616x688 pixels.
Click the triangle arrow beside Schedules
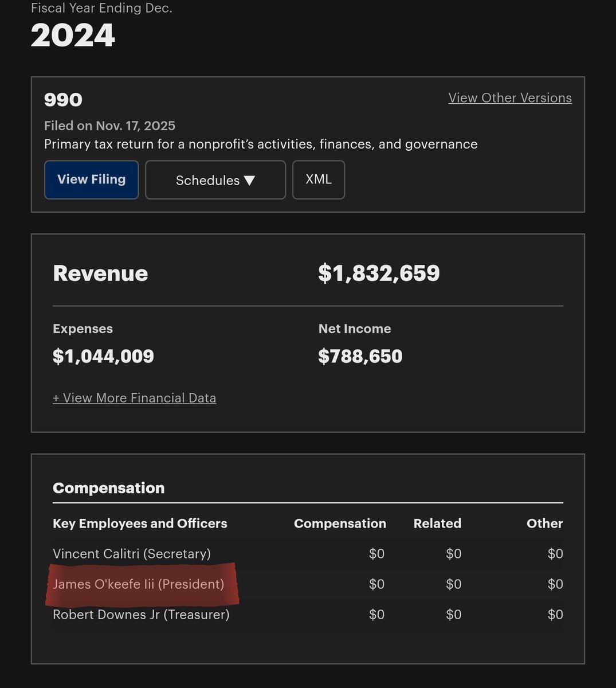(x=249, y=180)
